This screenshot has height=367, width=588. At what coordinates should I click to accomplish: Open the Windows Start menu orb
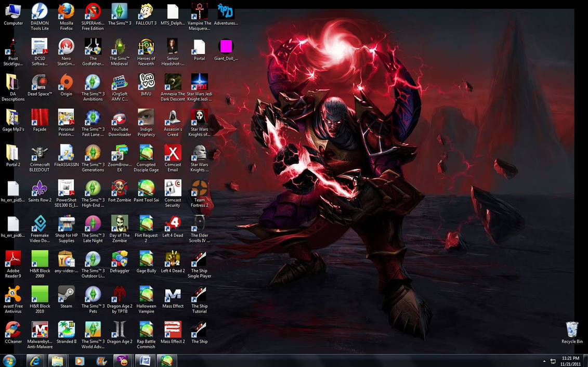point(9,361)
